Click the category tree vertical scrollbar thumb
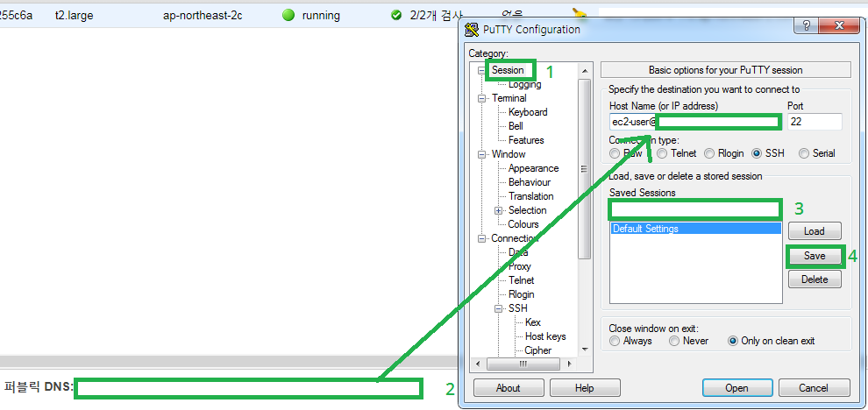868x410 pixels. pyautogui.click(x=584, y=169)
